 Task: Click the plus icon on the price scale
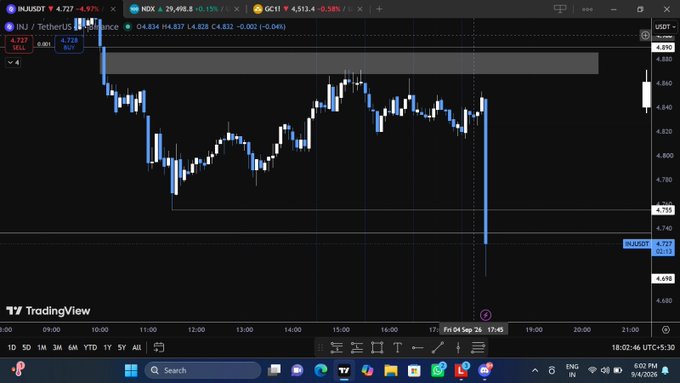[645, 35]
